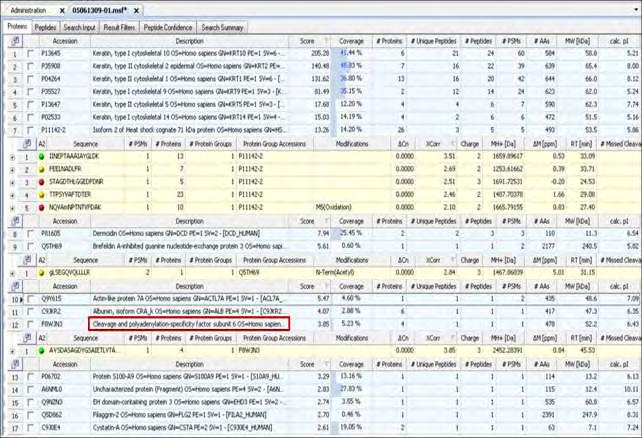Click red confidence dot of STAGDTHLGGEDFDNR peptide
The image size is (642, 438).
pyautogui.click(x=41, y=182)
